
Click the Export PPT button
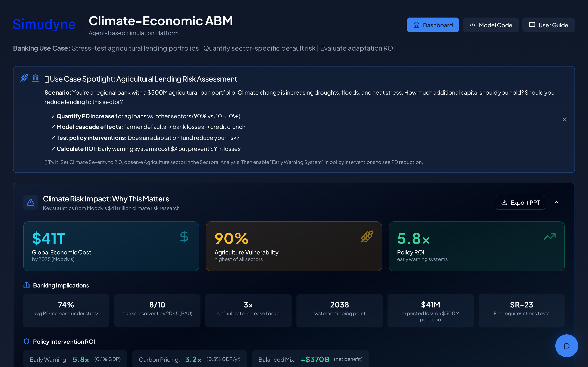coord(520,202)
